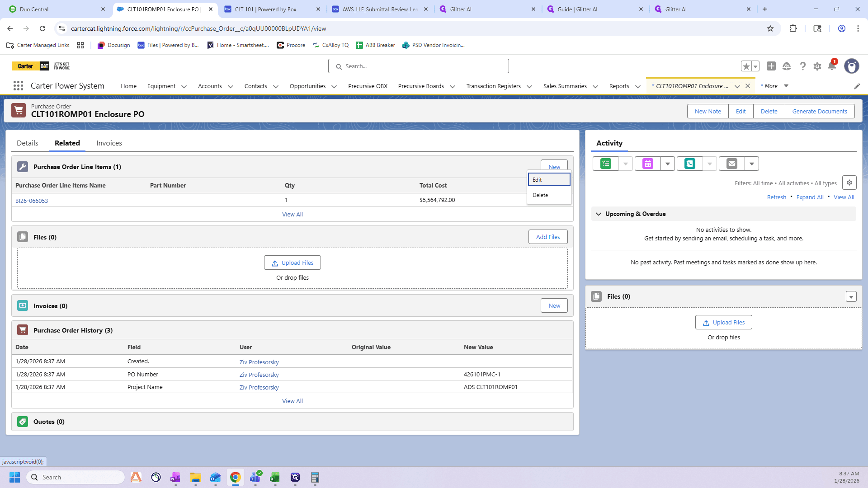
Task: Click Expand All in Activity panel
Action: tap(810, 197)
